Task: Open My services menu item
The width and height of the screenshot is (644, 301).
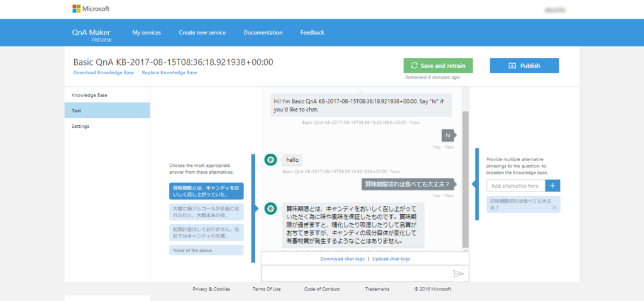Action: pos(147,33)
